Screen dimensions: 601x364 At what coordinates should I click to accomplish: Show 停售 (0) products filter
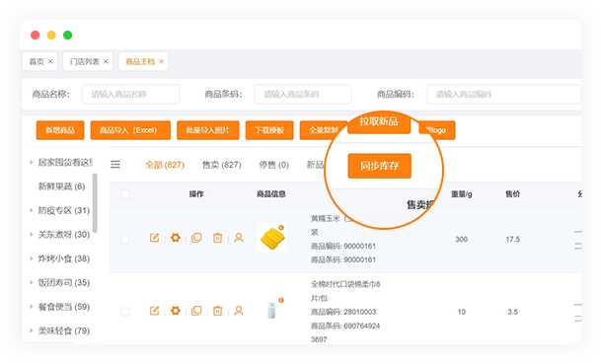point(273,165)
